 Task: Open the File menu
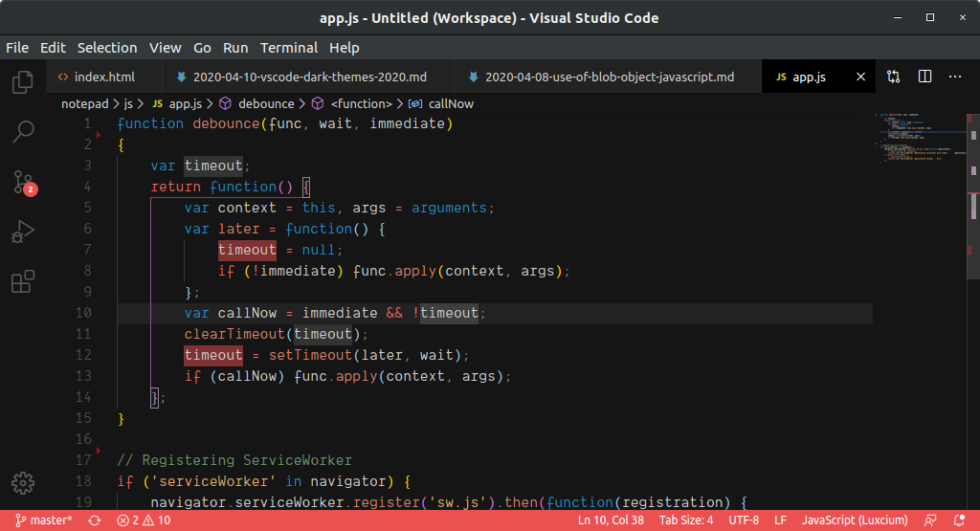[17, 48]
